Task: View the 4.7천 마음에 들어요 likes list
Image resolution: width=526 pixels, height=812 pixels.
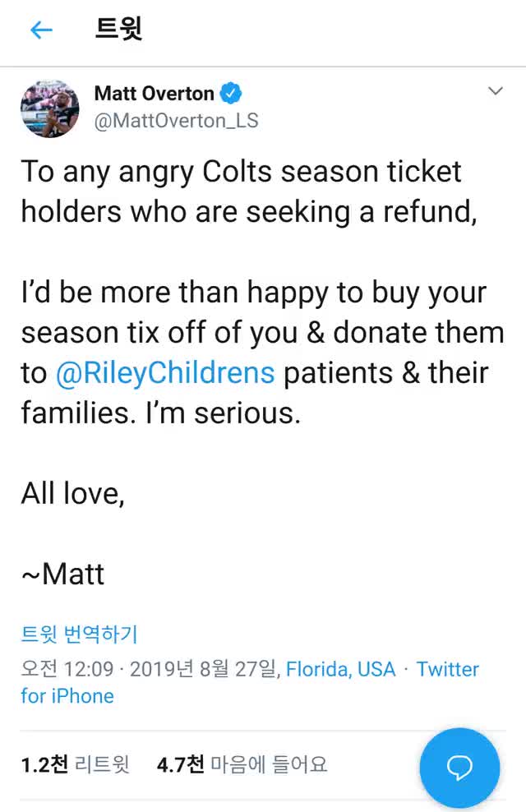Action: coord(242,764)
